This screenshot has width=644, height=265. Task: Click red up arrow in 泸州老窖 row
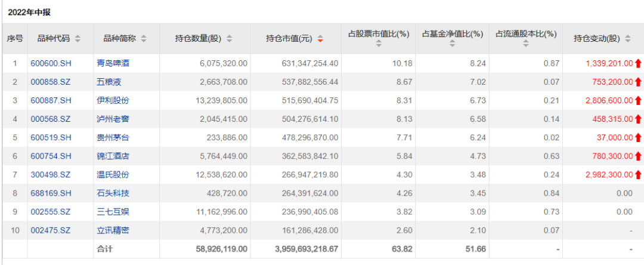[638, 119]
